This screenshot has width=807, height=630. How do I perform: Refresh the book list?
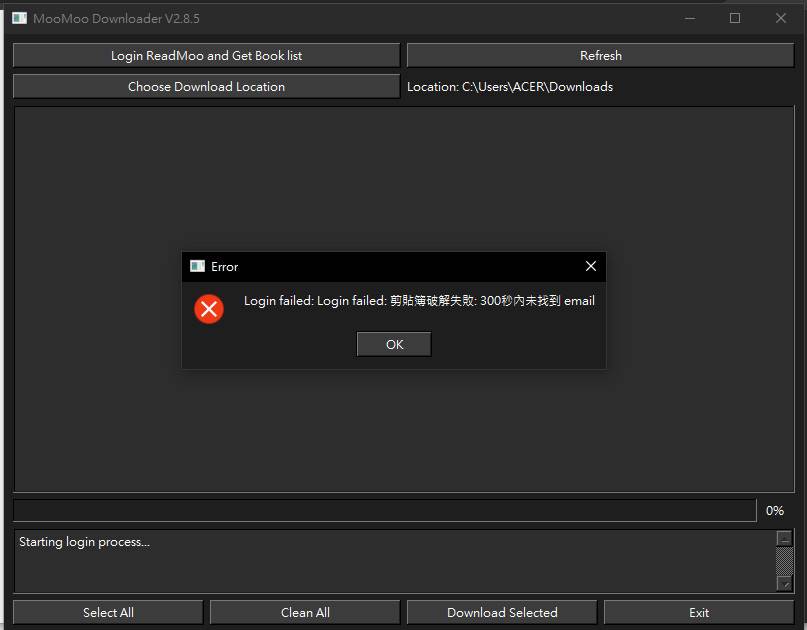tap(600, 56)
